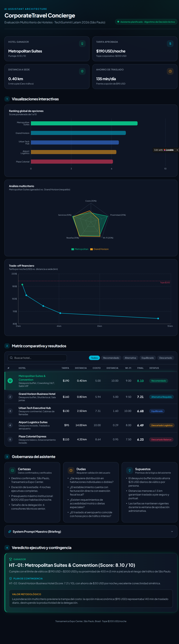The height and width of the screenshot is (644, 179).
Task: Click the ESTATUS column header
Action: pos(154,368)
